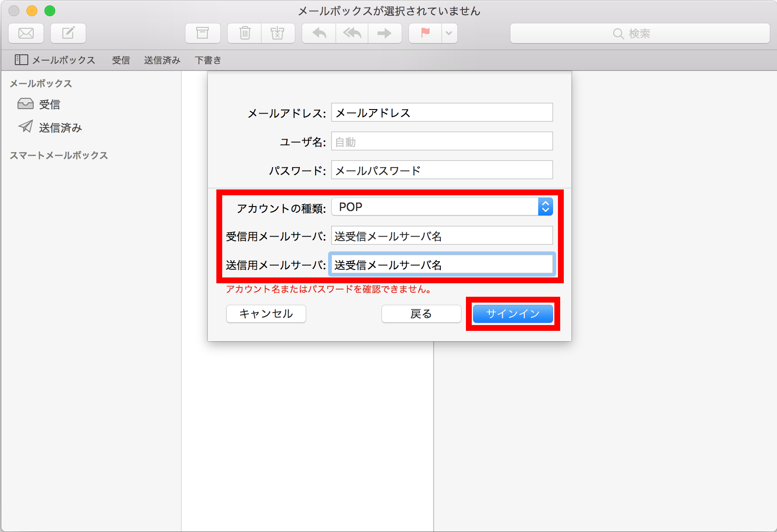Click the 戻る button
The image size is (777, 532).
(421, 314)
